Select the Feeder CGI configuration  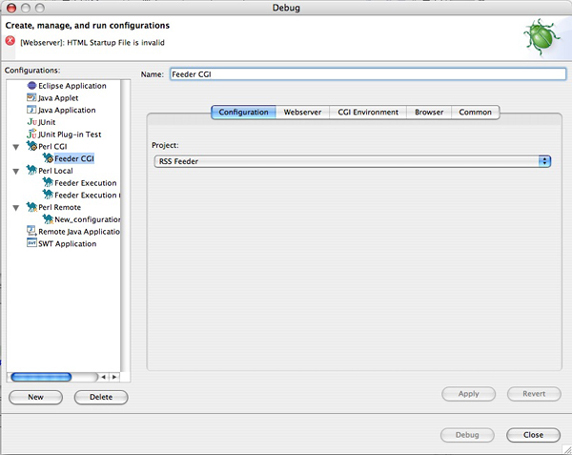pos(74,158)
